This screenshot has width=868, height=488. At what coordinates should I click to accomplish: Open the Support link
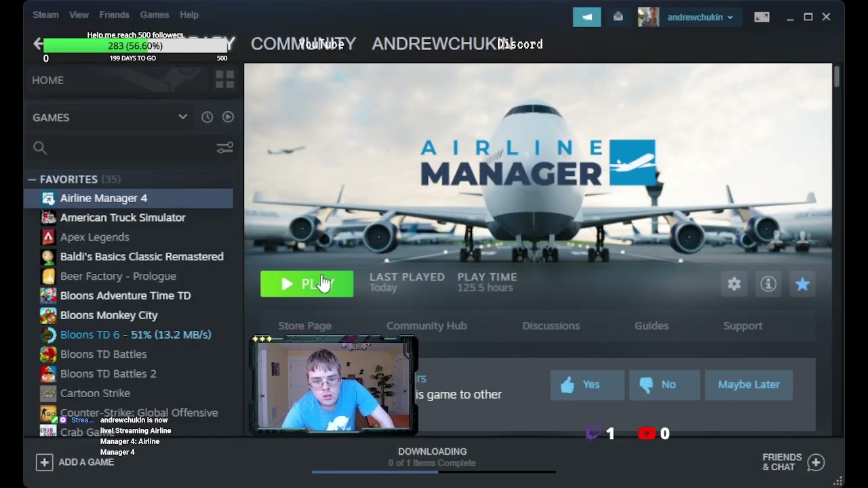pyautogui.click(x=743, y=326)
